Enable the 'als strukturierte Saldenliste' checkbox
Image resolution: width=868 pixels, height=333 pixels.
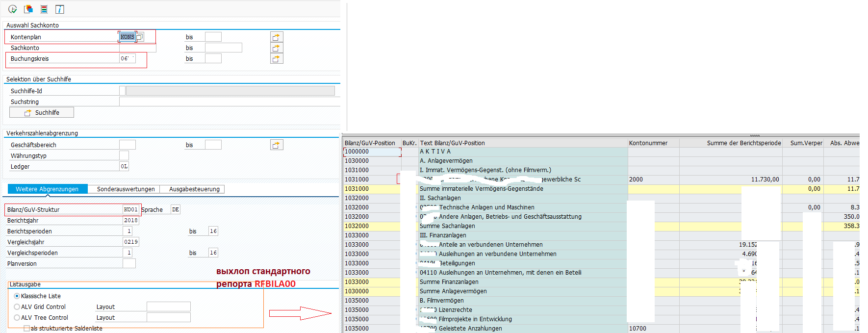pyautogui.click(x=26, y=329)
